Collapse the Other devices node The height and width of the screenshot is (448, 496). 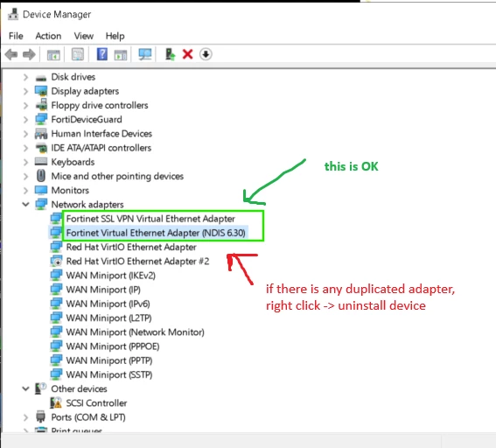click(25, 388)
